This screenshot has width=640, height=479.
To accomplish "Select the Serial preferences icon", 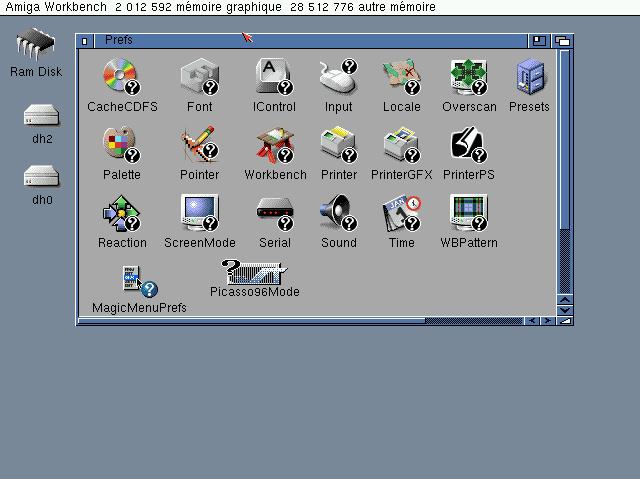I will (275, 213).
